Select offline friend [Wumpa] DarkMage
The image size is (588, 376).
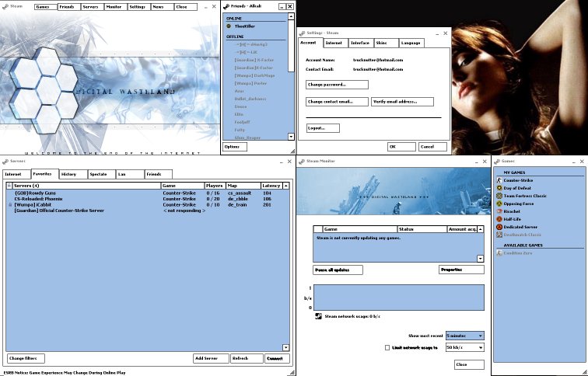click(254, 75)
